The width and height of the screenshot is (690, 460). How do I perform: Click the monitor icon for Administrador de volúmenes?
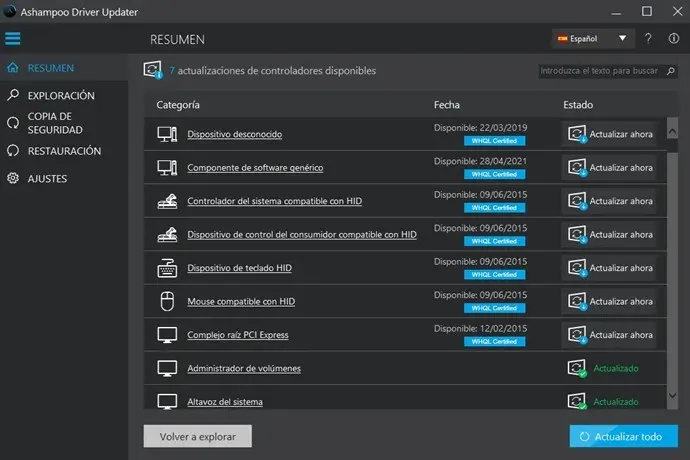coord(167,368)
